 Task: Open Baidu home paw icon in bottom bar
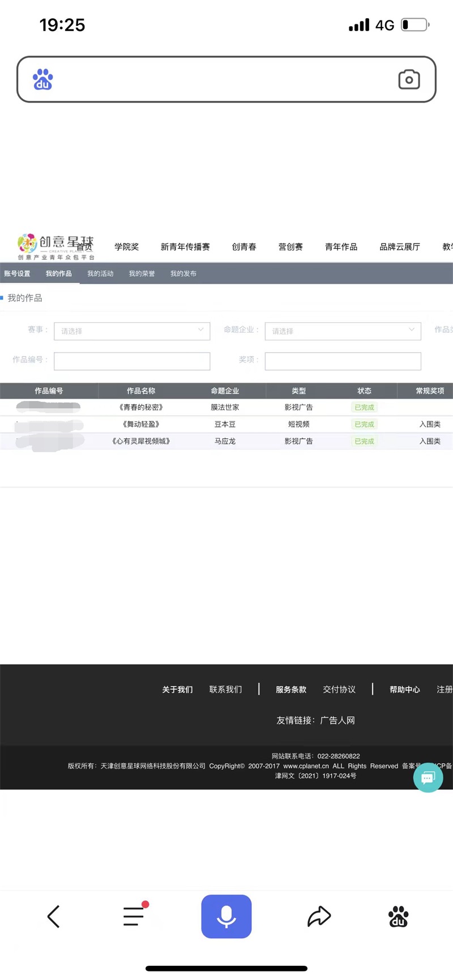click(x=399, y=916)
